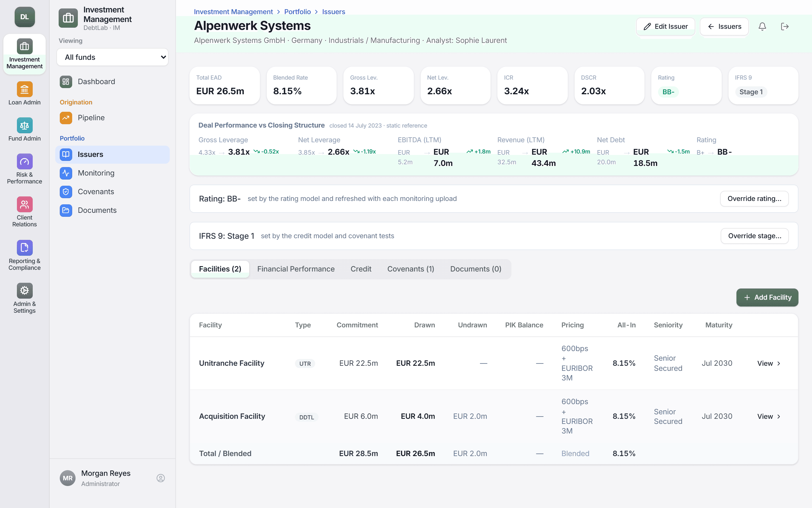Click the DDTL type tag
Image resolution: width=812 pixels, height=508 pixels.
[306, 417]
